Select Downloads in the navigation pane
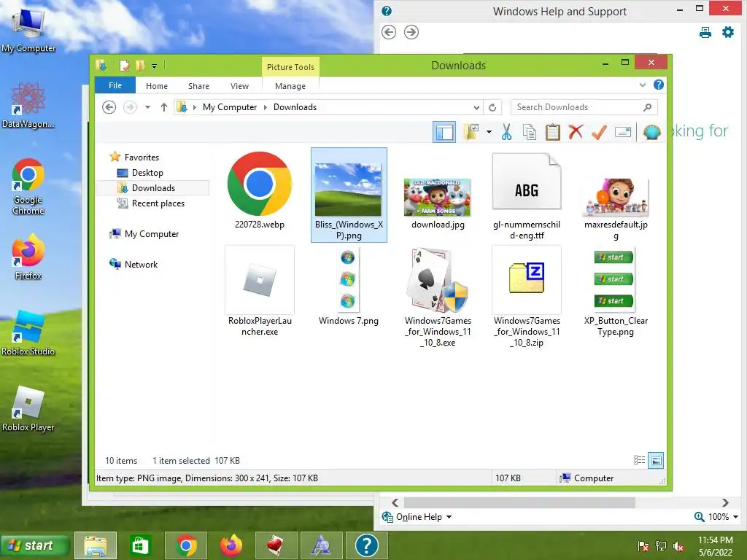This screenshot has height=560, width=747. click(153, 187)
